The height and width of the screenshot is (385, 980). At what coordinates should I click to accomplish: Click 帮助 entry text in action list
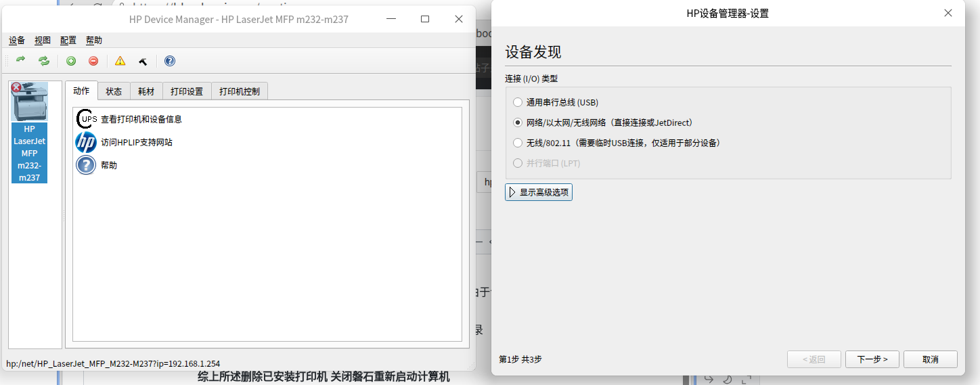click(109, 165)
